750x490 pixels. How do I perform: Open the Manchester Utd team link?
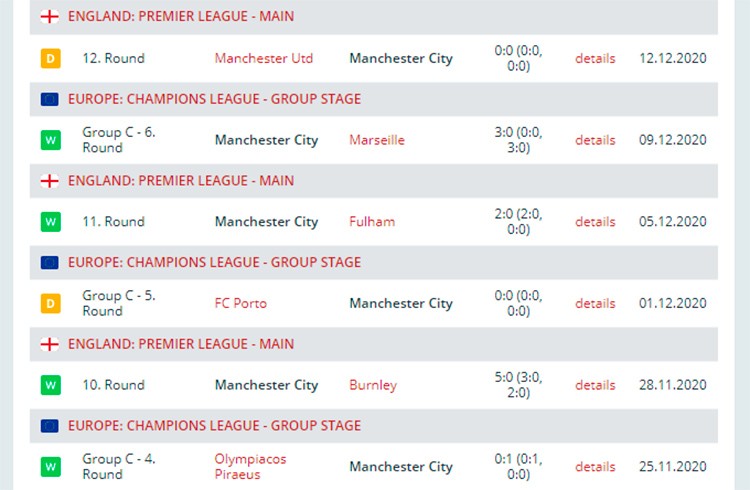pyautogui.click(x=264, y=58)
